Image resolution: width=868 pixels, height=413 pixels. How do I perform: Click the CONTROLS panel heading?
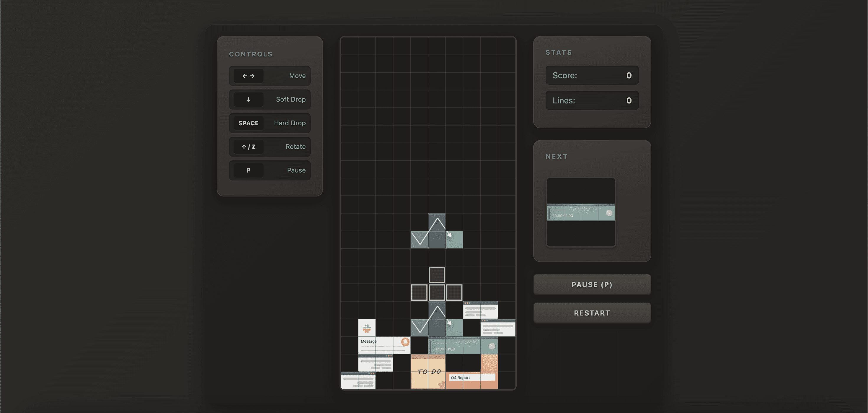[251, 54]
